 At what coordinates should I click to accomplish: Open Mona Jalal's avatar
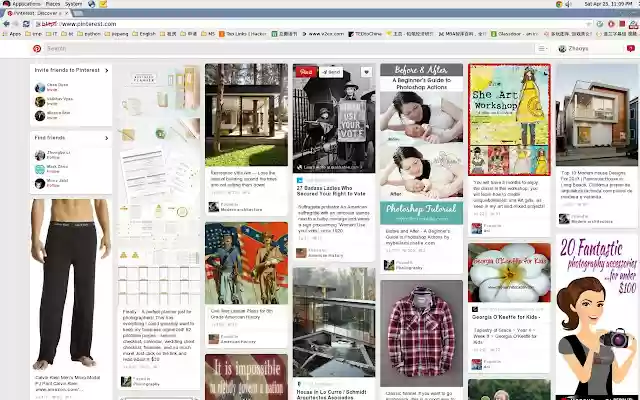click(x=40, y=183)
